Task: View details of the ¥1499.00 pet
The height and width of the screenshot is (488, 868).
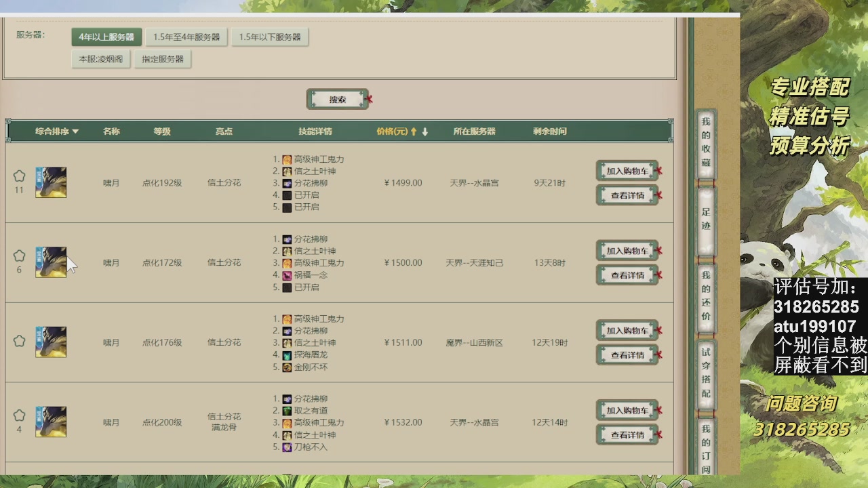Action: (627, 195)
